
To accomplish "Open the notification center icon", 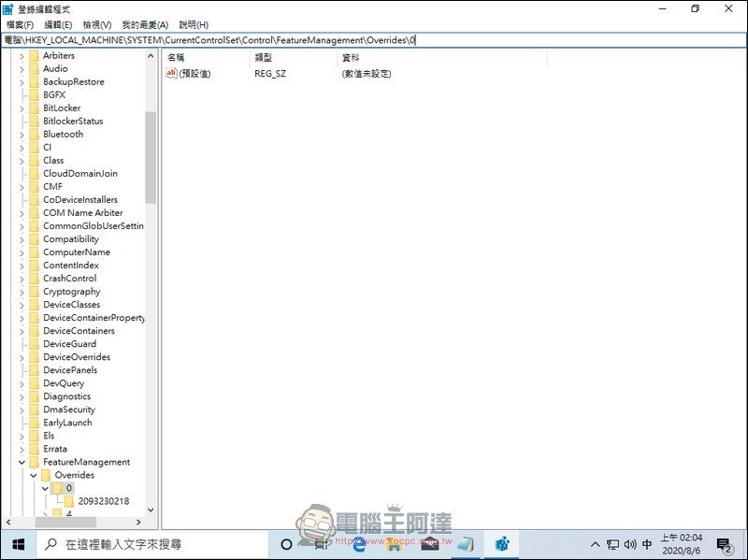I will (x=724, y=543).
